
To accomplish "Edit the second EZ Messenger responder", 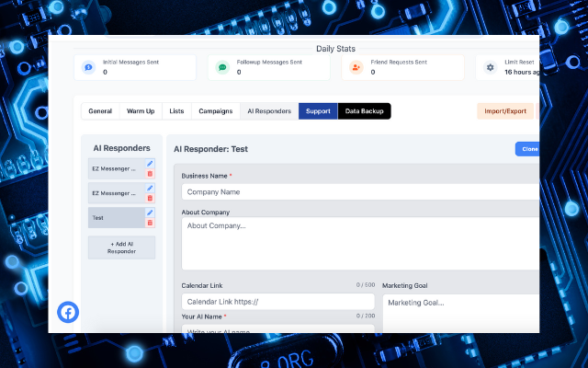I will pyautogui.click(x=150, y=188).
